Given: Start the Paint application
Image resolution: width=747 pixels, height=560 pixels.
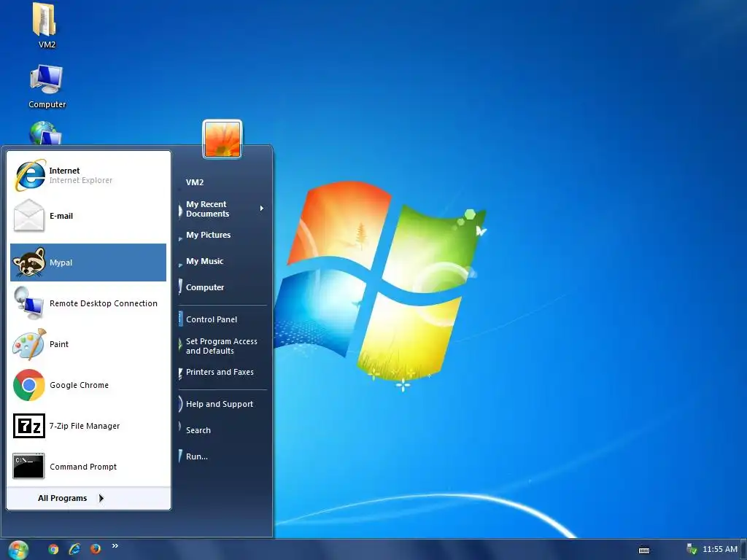Looking at the screenshot, I should tap(88, 344).
